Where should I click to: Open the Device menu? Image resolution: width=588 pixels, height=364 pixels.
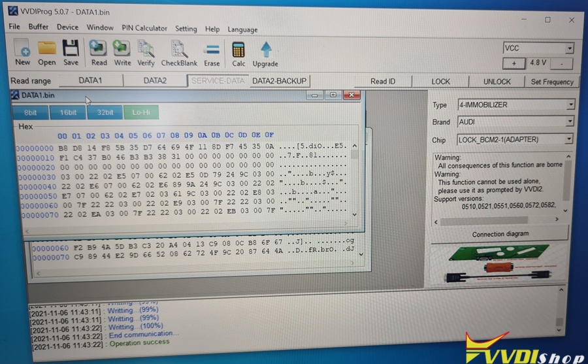coord(67,27)
